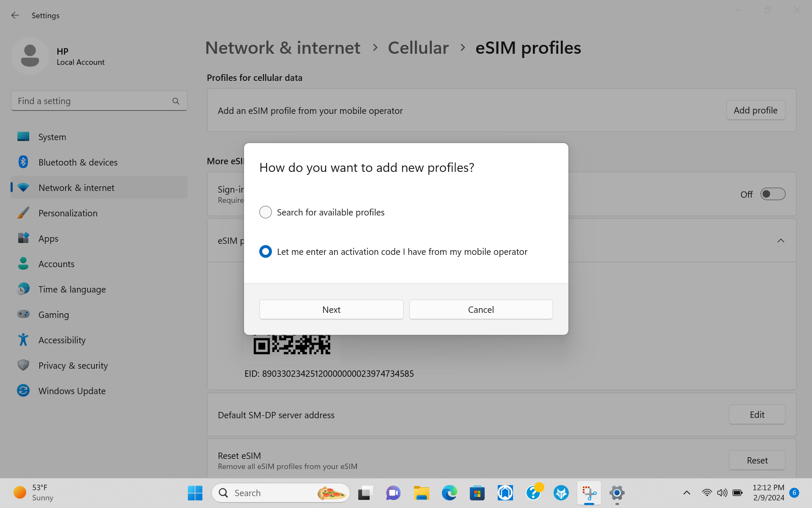Open Snipping Tool on taskbar

click(x=589, y=493)
